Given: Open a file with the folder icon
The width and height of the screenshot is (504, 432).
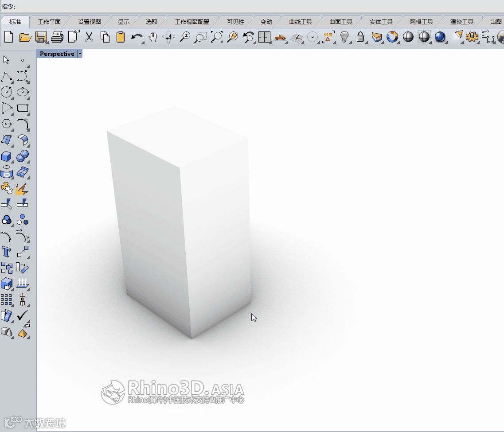Looking at the screenshot, I should pyautogui.click(x=25, y=37).
